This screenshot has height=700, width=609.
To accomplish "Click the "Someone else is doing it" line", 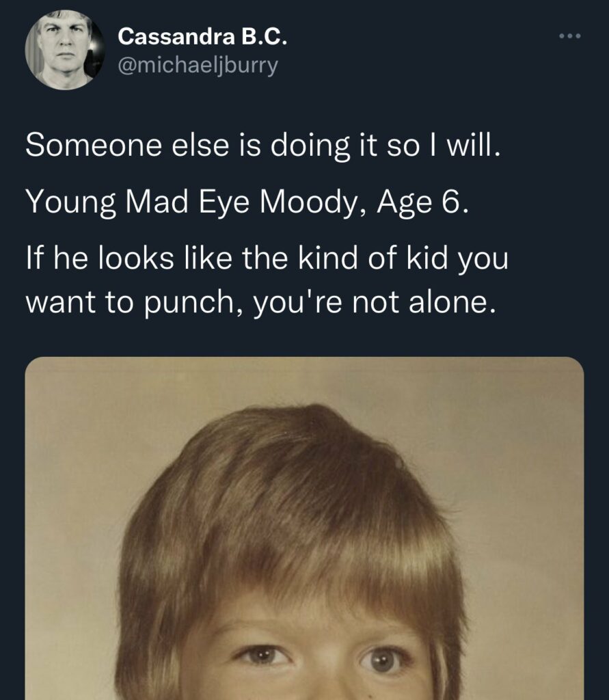I will pos(263,145).
